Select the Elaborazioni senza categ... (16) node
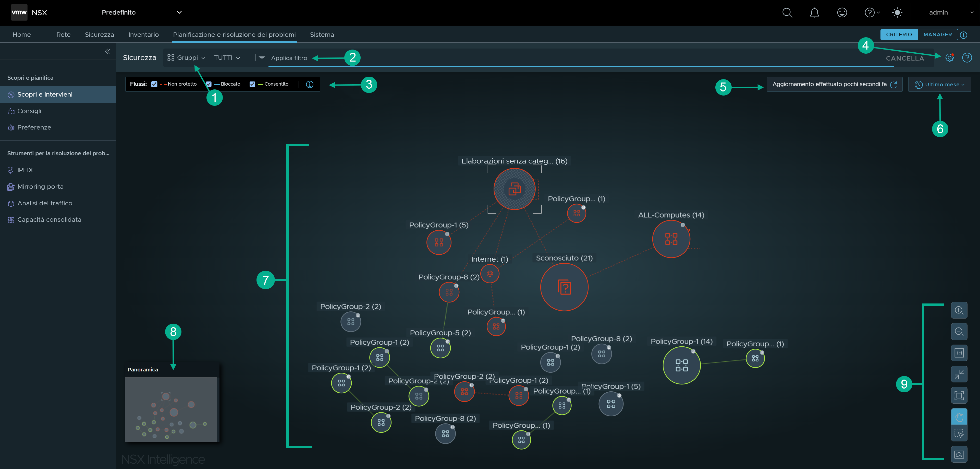This screenshot has height=469, width=980. point(514,189)
